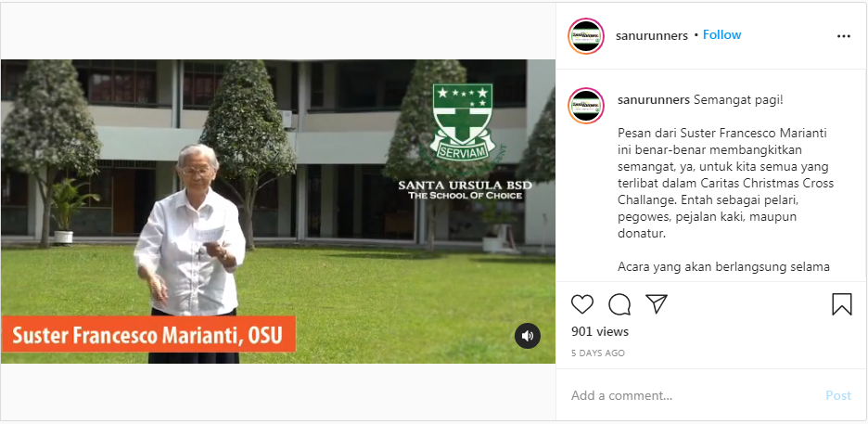Follow the sanurunners account
Viewport: 868px width, 424px height.
tap(721, 35)
